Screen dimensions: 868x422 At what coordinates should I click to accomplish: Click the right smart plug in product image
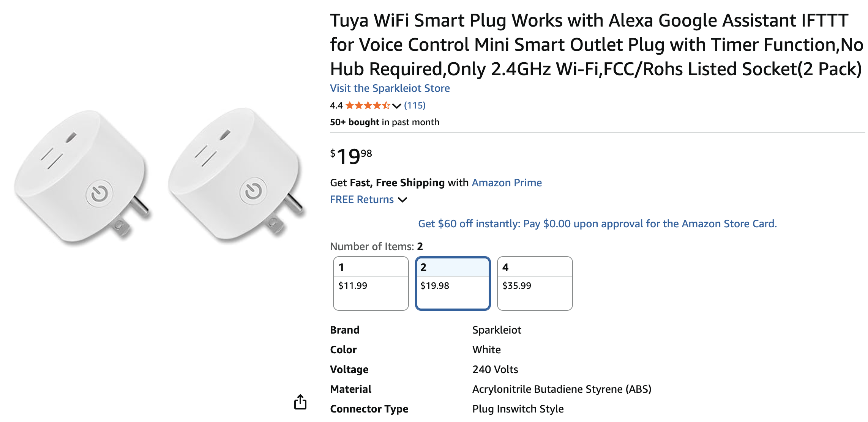236,175
